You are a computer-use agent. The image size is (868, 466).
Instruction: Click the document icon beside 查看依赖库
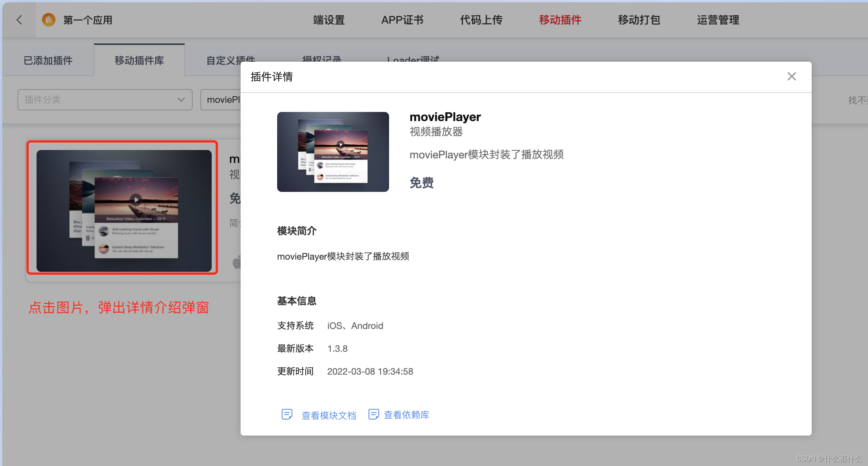point(373,414)
